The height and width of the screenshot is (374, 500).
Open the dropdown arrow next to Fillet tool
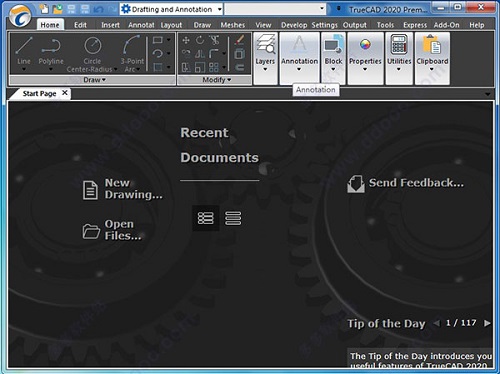(224, 53)
